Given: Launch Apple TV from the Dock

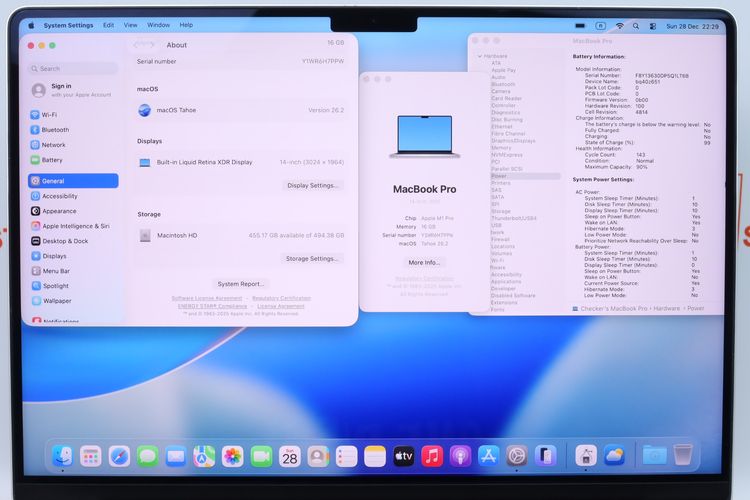Looking at the screenshot, I should 403,456.
